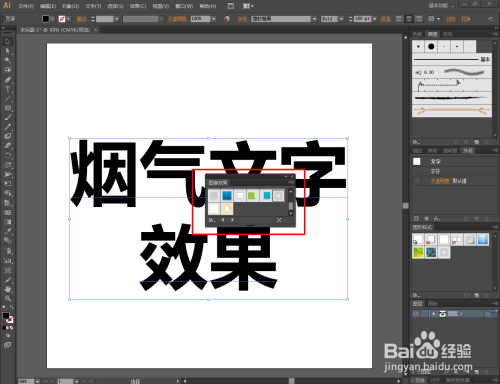Click orange paragraph label link

(x=386, y=19)
